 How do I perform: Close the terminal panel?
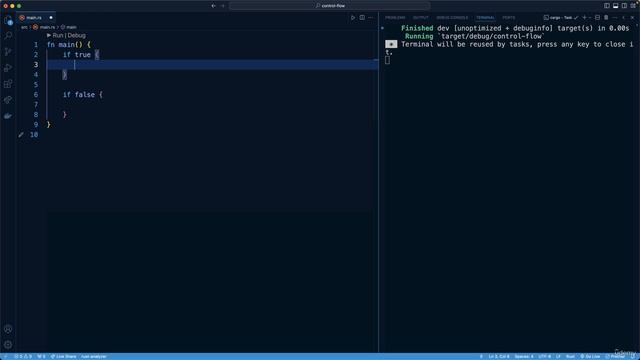click(632, 18)
